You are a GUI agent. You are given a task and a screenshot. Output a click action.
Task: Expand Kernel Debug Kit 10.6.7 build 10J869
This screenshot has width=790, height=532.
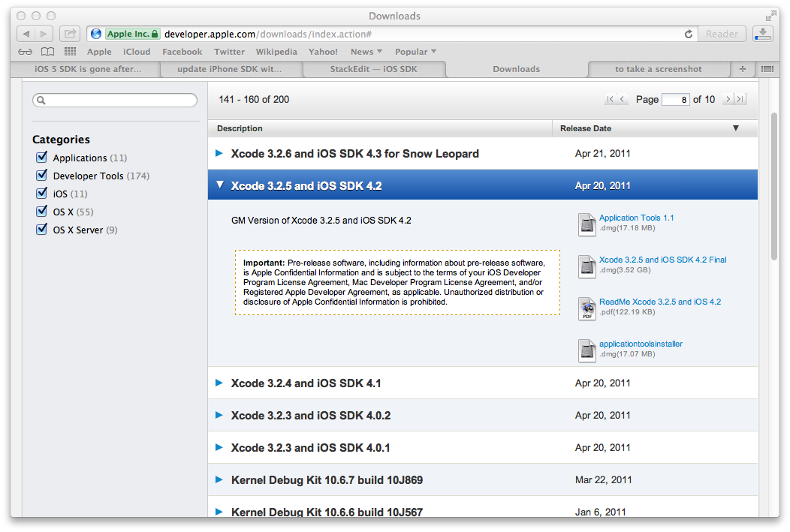pyautogui.click(x=219, y=479)
